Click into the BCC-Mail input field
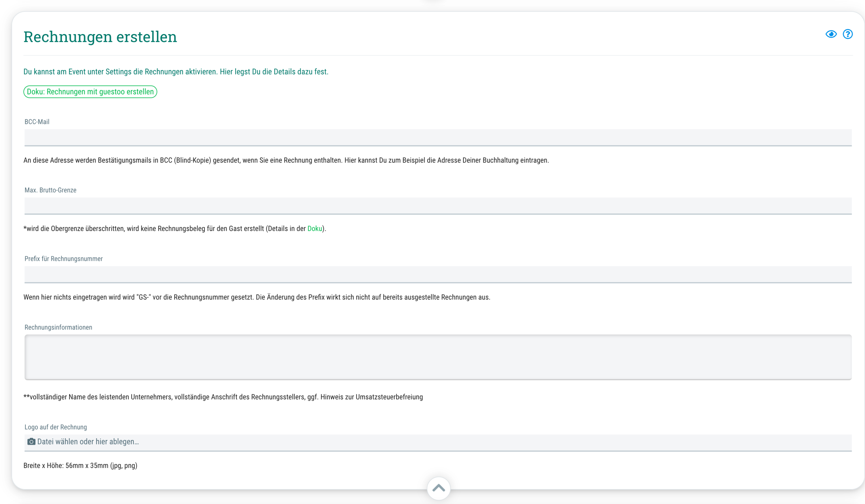The height and width of the screenshot is (504, 865). [438, 138]
